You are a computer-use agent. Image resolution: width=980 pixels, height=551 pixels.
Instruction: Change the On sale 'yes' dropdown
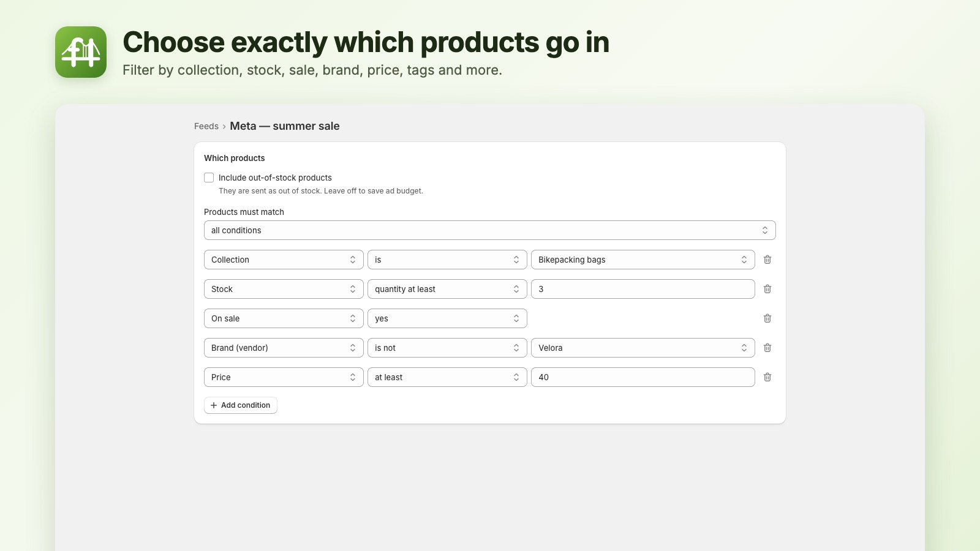(x=447, y=318)
